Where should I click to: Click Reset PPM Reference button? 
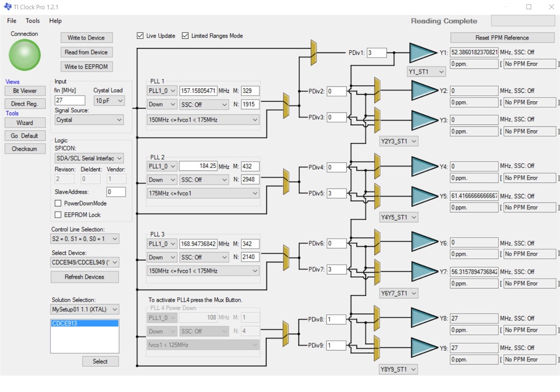click(x=502, y=38)
